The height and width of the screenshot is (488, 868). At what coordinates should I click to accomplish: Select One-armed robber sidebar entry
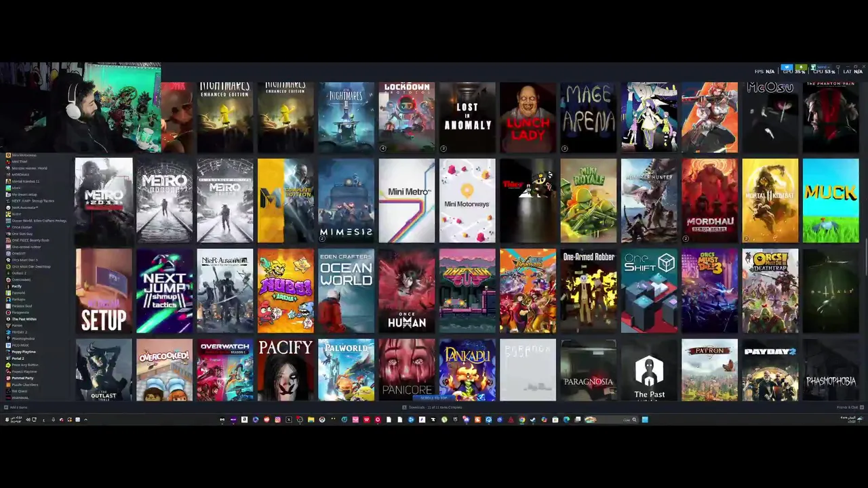point(26,247)
